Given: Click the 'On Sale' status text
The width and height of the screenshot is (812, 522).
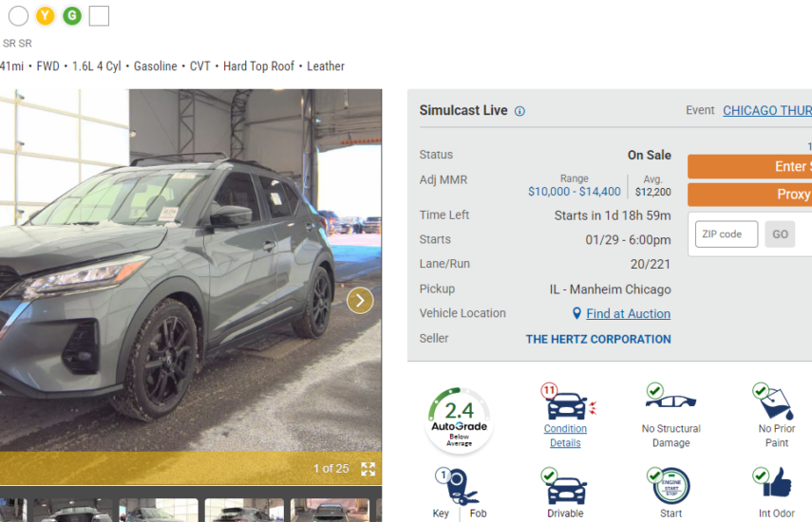Looking at the screenshot, I should [x=649, y=156].
